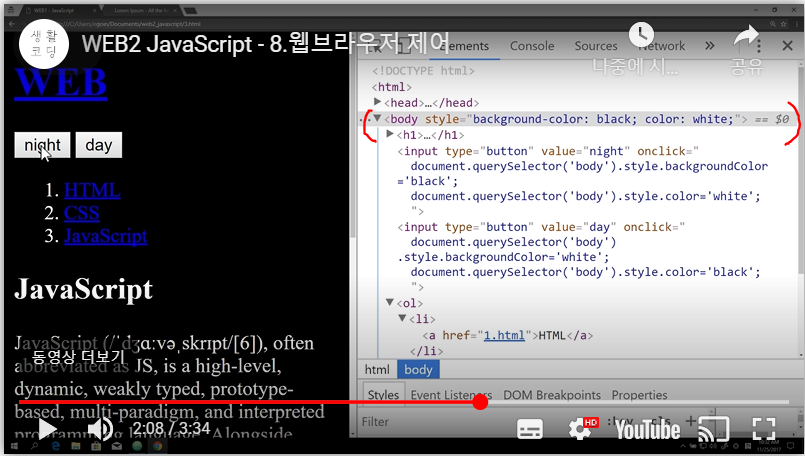Viewport: 805px width, 456px height.
Task: Close the DevTools panel with the X
Action: [788, 46]
